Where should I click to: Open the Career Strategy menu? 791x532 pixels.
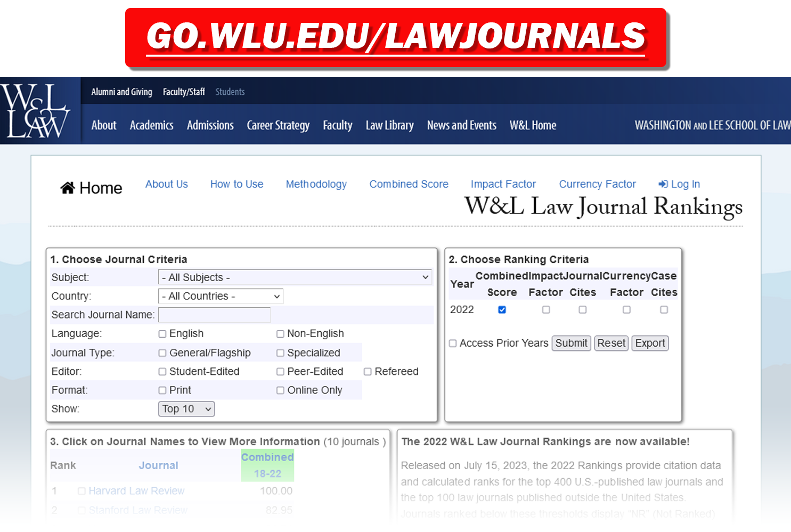278,126
